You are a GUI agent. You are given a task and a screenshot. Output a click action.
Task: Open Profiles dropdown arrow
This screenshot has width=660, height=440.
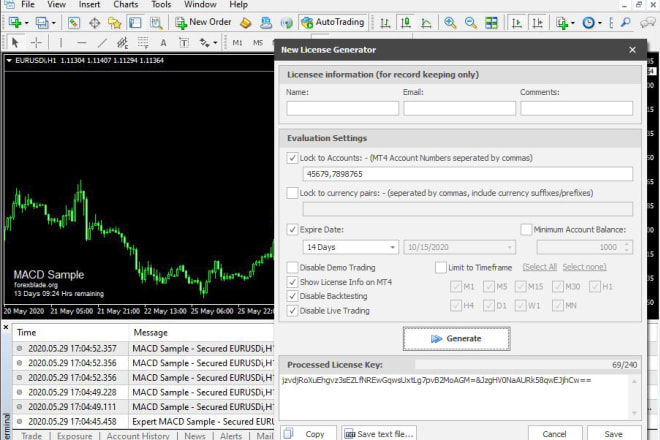[53, 23]
